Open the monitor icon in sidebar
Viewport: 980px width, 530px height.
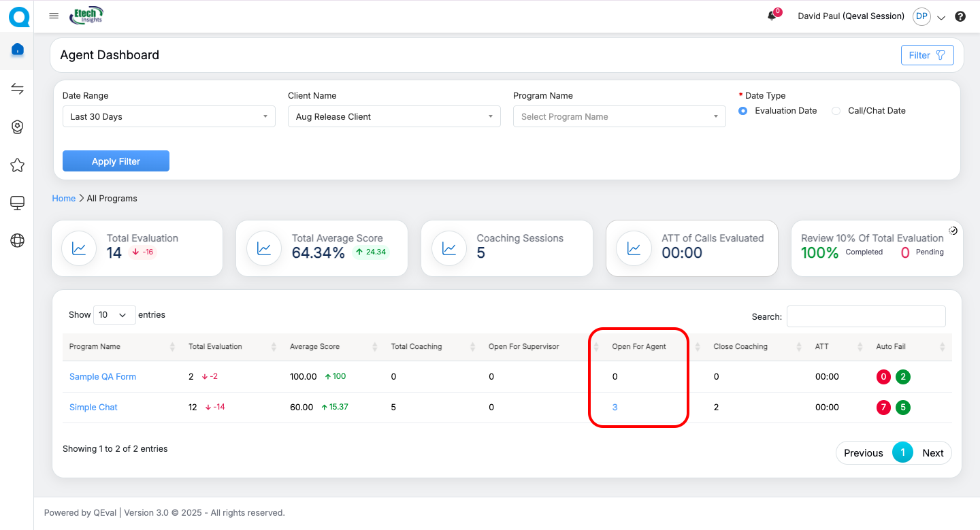(18, 203)
